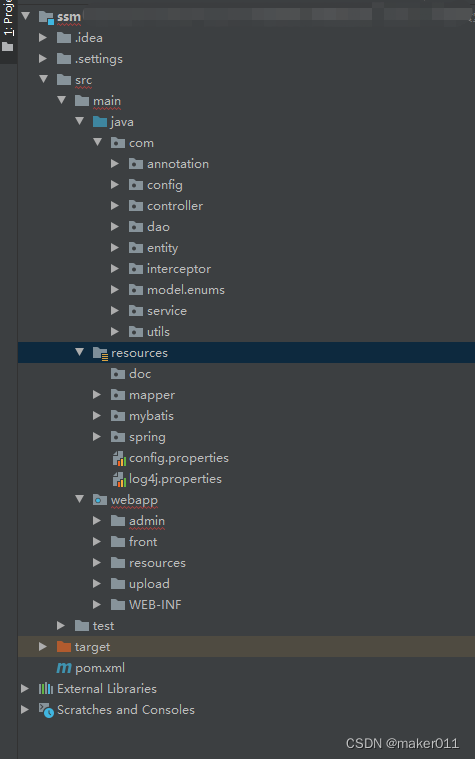Select the front folder
Viewport: 475px width, 759px height.
pos(143,542)
